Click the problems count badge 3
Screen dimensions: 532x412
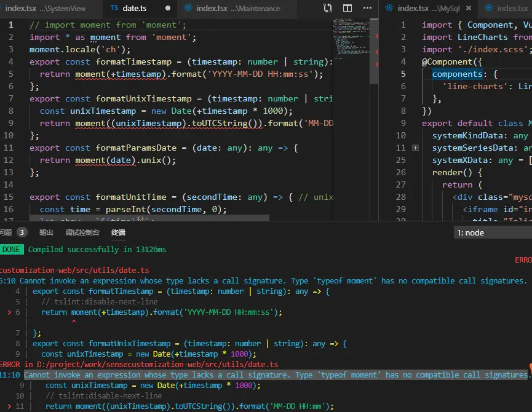[22, 232]
